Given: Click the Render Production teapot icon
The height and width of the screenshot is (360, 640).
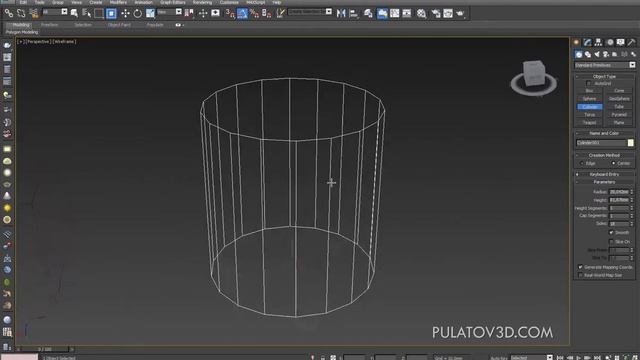Looking at the screenshot, I should point(460,13).
